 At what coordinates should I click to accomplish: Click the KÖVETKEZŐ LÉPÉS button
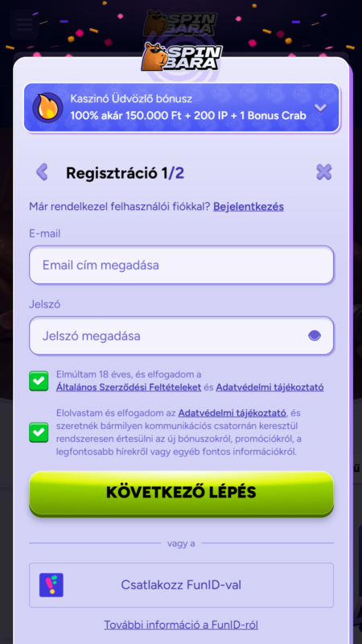tap(182, 493)
